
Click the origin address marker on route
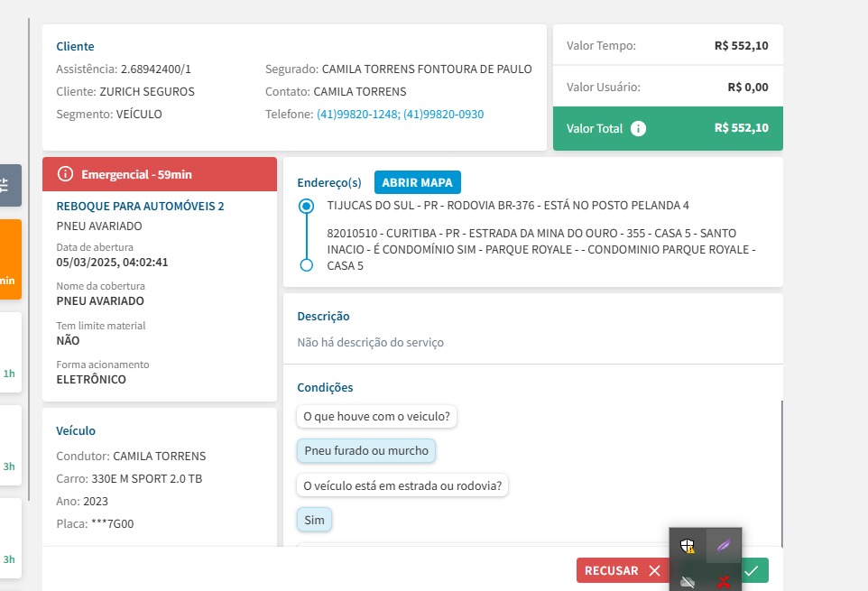pos(307,207)
